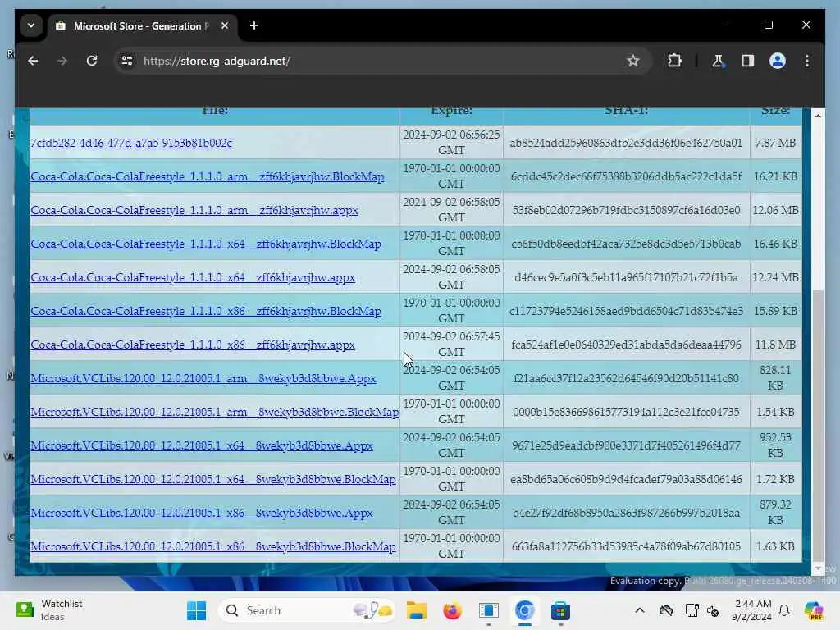Select the 1.63 KB size cell
Image resolution: width=840 pixels, height=630 pixels.
click(x=775, y=547)
